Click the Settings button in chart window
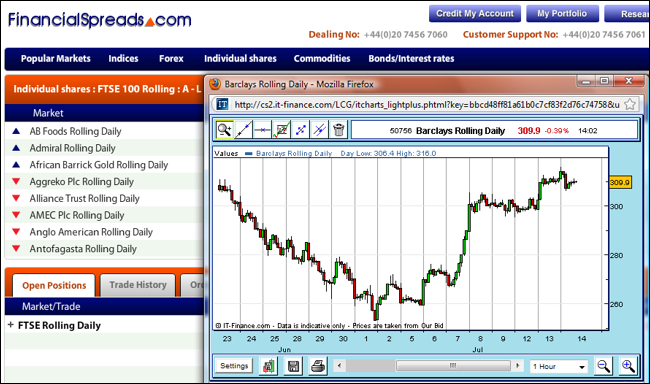Image resolution: width=650 pixels, height=384 pixels. pyautogui.click(x=234, y=366)
